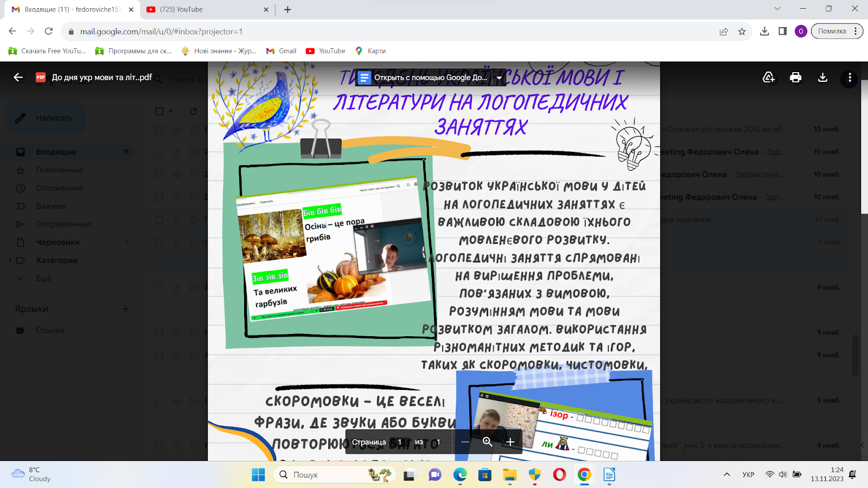
Task: Print the PDF document
Action: pyautogui.click(x=796, y=78)
